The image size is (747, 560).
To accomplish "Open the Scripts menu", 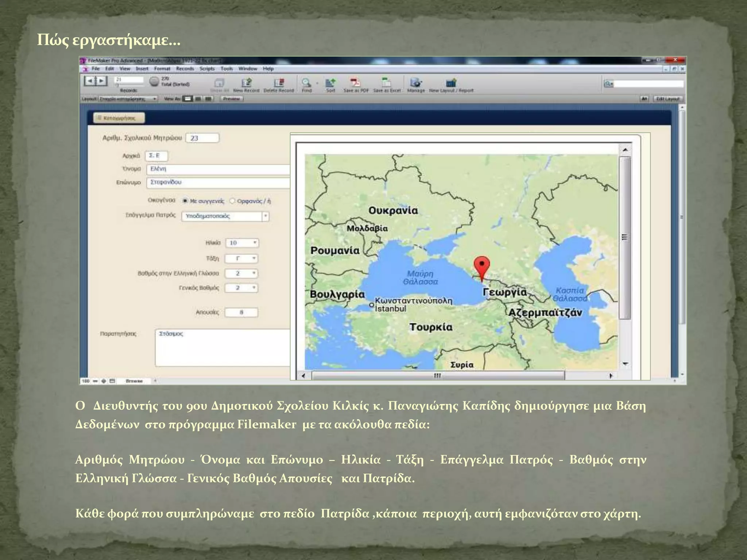I will [207, 69].
